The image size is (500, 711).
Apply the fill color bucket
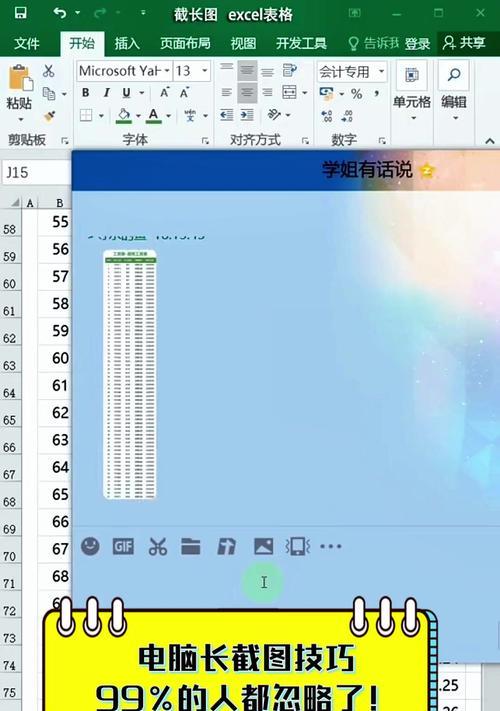click(x=124, y=116)
